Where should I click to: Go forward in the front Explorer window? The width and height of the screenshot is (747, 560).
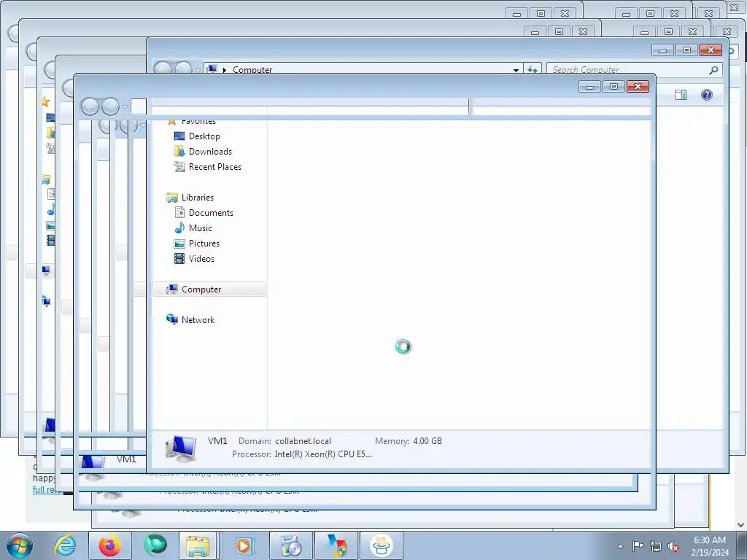tap(110, 106)
